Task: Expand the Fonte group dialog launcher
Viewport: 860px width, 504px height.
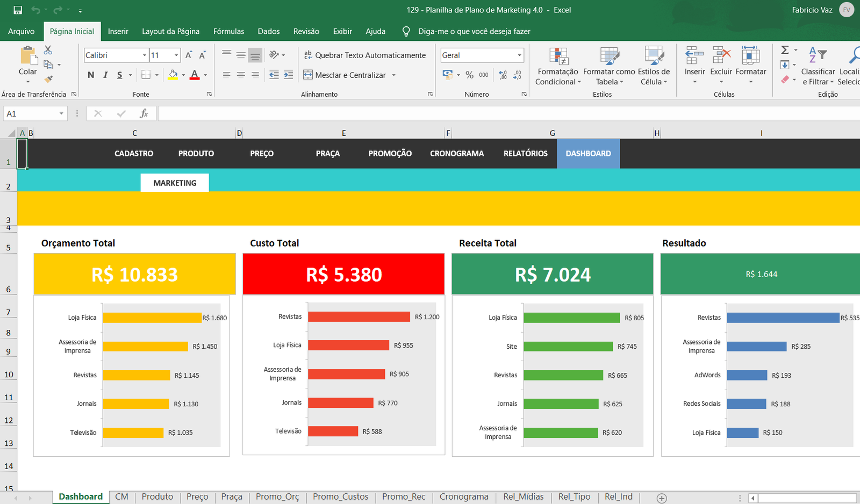Action: click(209, 94)
